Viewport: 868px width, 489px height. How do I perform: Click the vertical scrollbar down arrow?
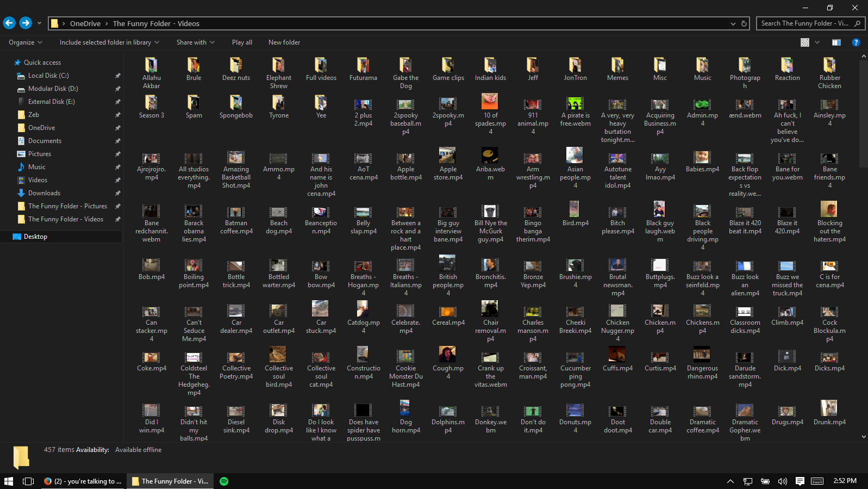coord(864,436)
